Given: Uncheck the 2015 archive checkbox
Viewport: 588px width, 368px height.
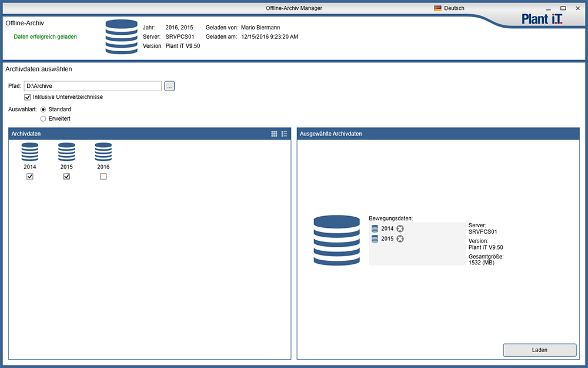Looking at the screenshot, I should coord(66,177).
